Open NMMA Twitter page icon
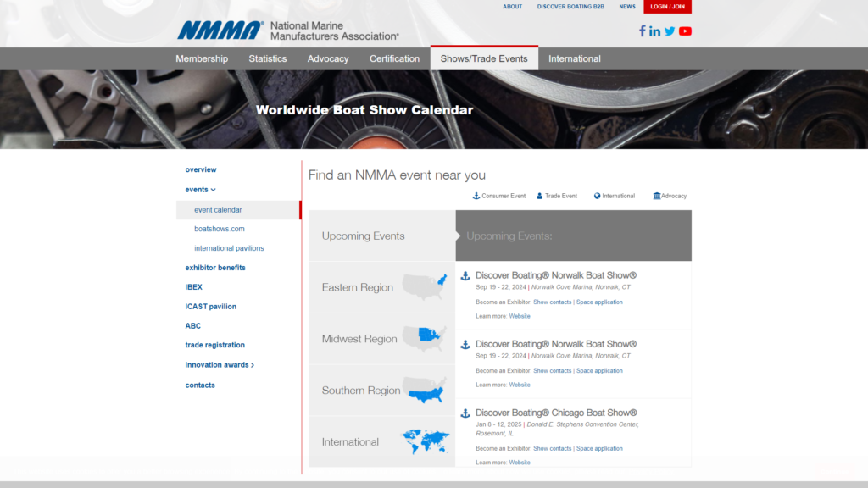Viewport: 868px width, 488px height. pos(670,31)
